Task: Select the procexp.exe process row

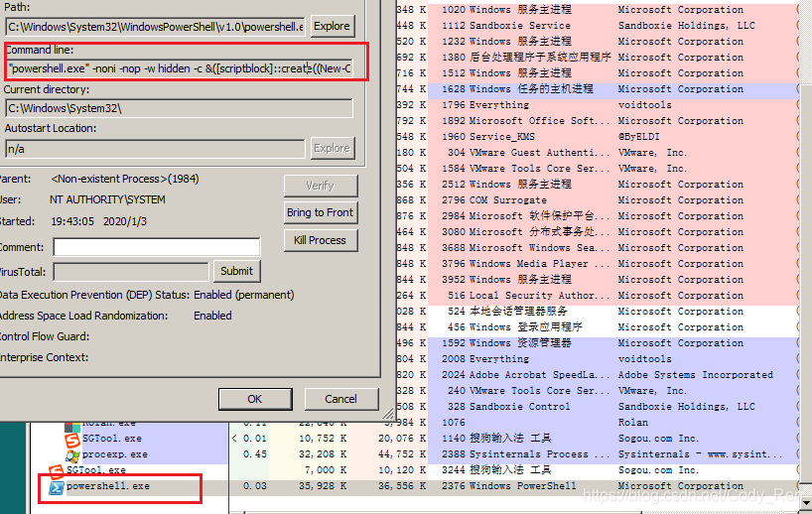Action: pyautogui.click(x=417, y=454)
